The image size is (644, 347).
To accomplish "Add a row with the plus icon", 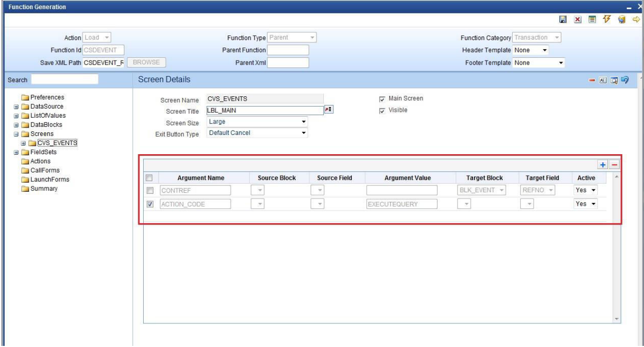I will (603, 164).
